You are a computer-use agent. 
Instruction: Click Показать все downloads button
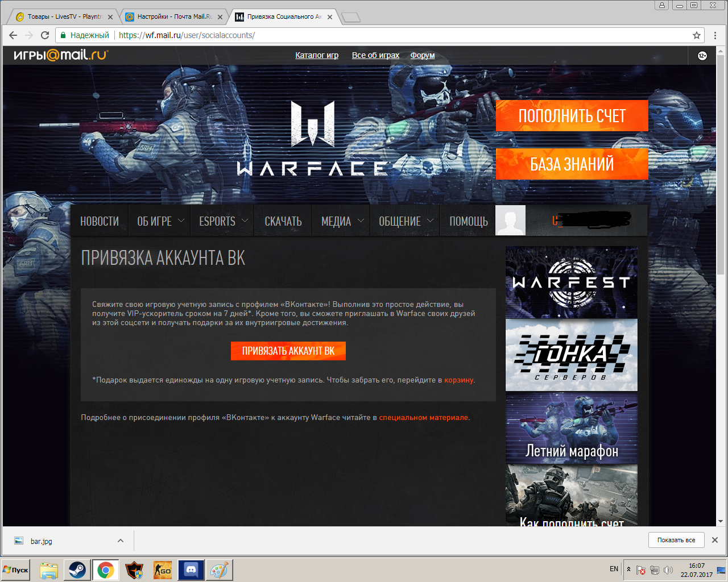click(676, 540)
